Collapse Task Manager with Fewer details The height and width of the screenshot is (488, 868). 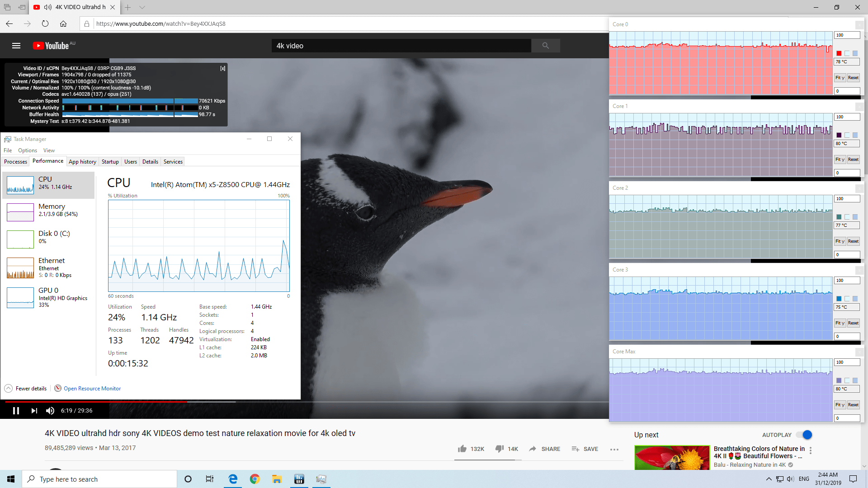[x=26, y=389]
